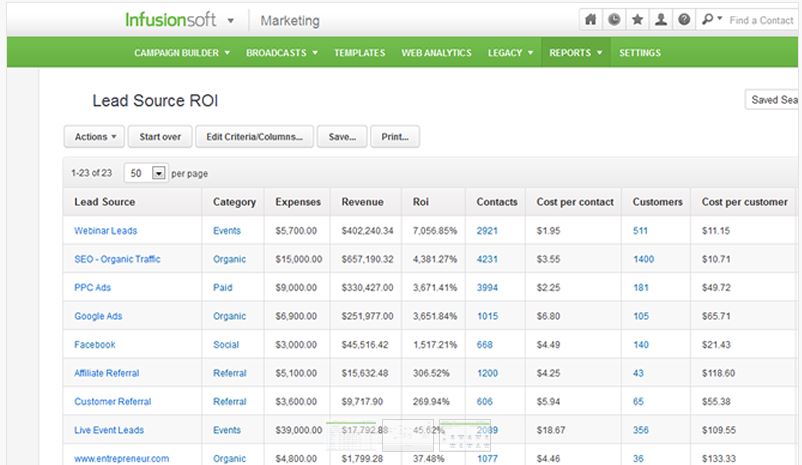Screen dimensions: 802x465
Task: Open Referral category for Affiliate Referral
Action: point(230,373)
